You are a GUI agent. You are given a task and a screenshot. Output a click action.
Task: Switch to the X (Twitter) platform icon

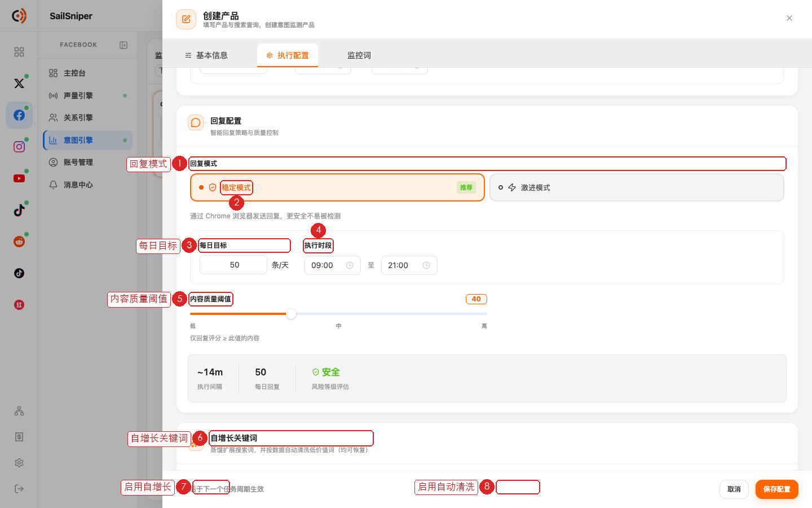pos(19,84)
